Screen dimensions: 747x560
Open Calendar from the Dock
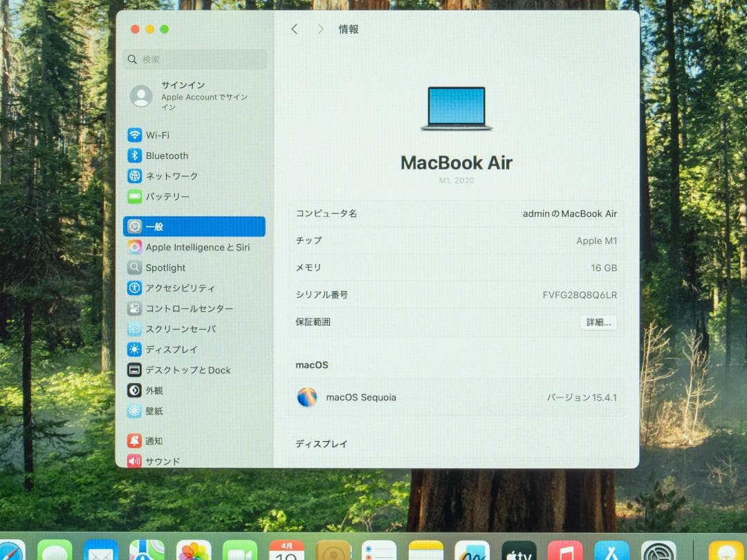click(x=286, y=550)
